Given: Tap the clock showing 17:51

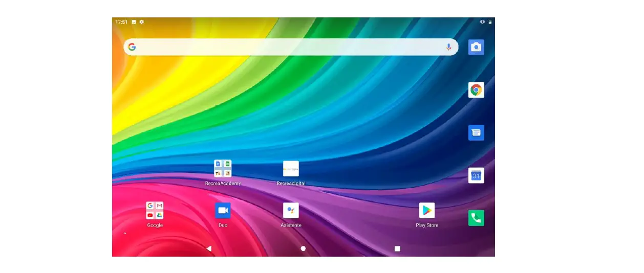Looking at the screenshot, I should (121, 22).
